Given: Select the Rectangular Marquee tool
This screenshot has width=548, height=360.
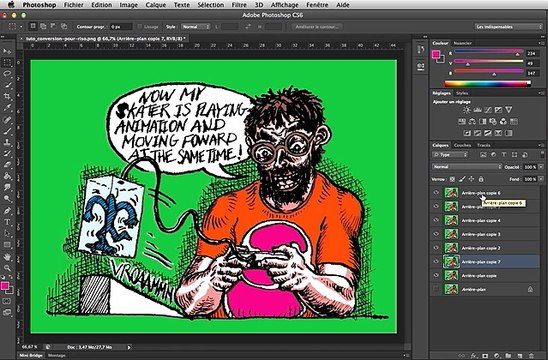Looking at the screenshot, I should click(x=7, y=63).
